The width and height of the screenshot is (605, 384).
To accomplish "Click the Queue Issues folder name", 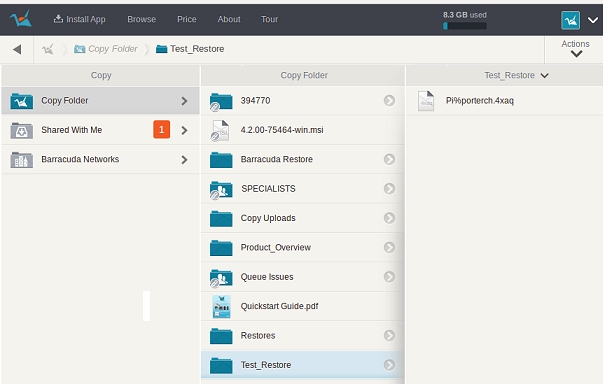I will (267, 277).
